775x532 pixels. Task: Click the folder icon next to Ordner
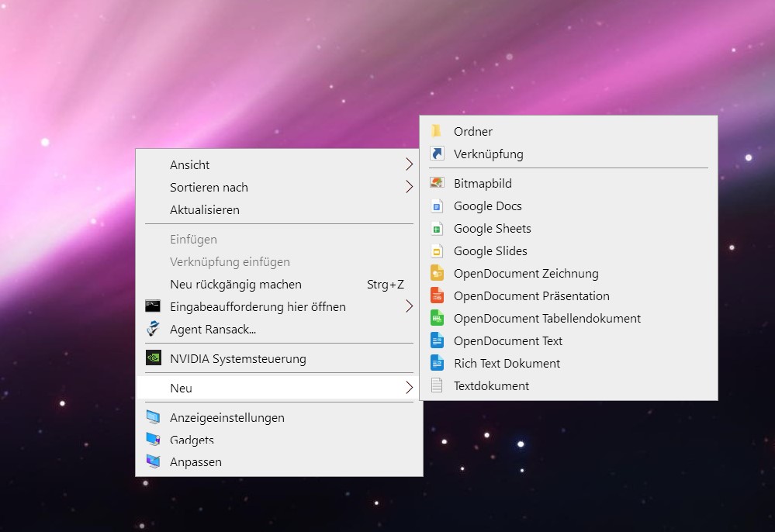[436, 131]
